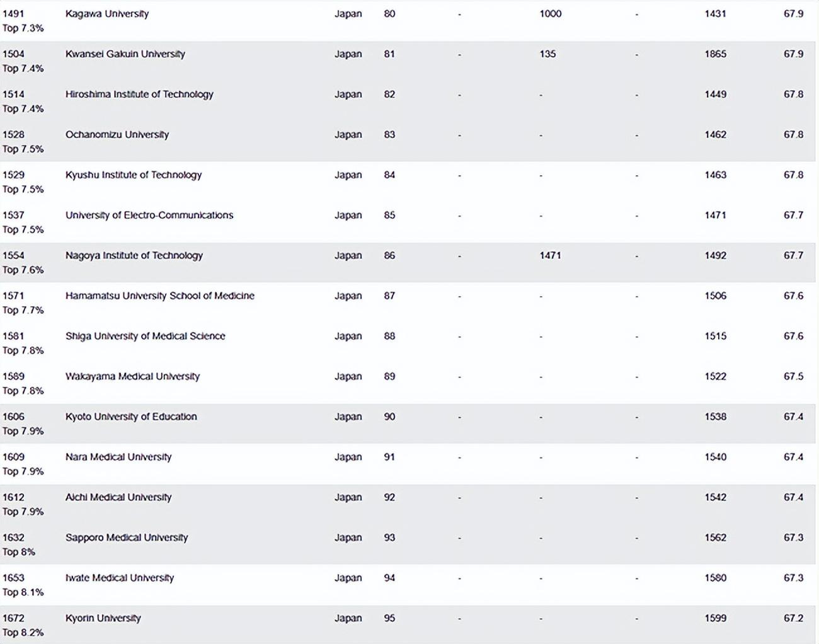The height and width of the screenshot is (644, 819).
Task: Open Kyoto University of Education entry
Action: tap(131, 417)
